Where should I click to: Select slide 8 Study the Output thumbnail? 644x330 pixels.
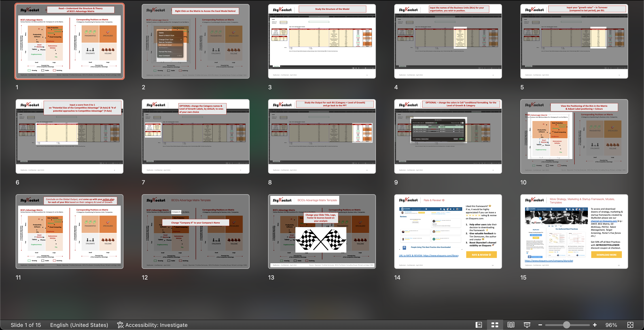pyautogui.click(x=322, y=136)
